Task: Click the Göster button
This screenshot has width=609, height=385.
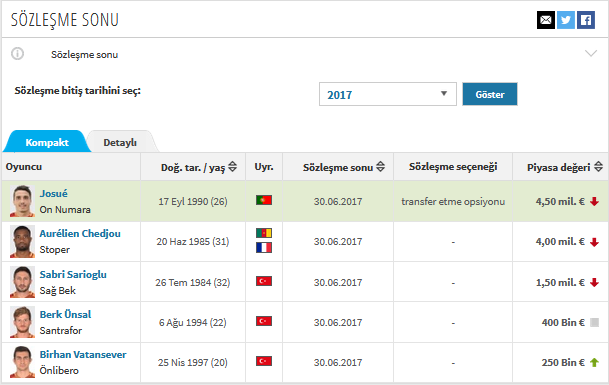Action: [x=490, y=94]
